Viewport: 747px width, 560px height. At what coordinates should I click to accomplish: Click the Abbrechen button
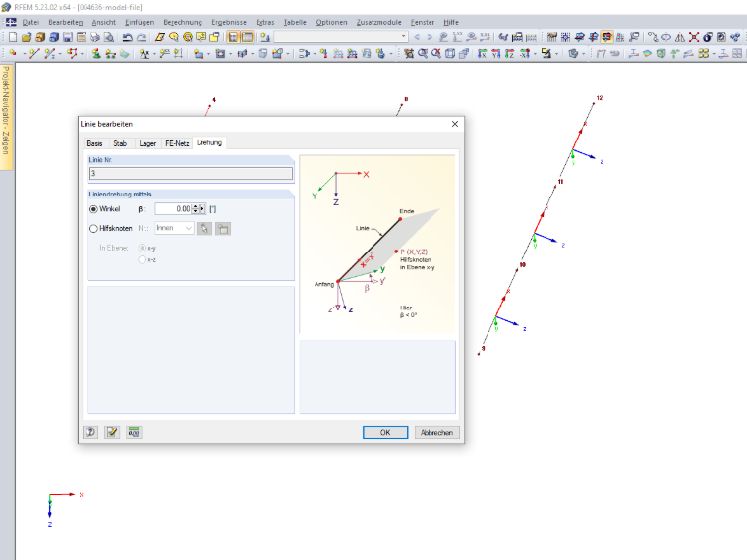click(x=436, y=432)
